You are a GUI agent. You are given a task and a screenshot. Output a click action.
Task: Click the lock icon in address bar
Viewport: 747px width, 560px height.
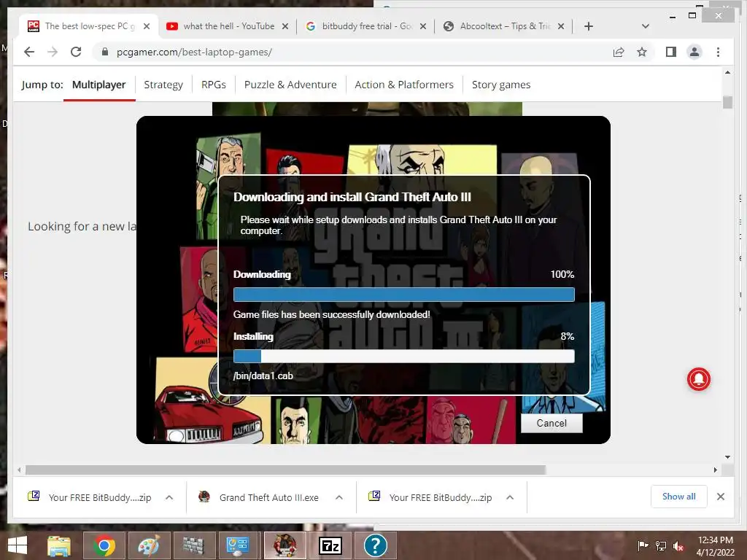[x=105, y=52]
